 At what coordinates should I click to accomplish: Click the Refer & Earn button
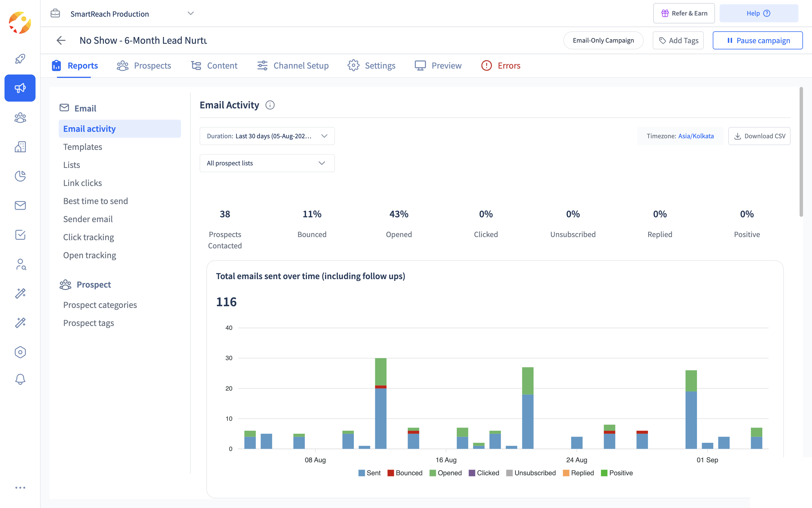pyautogui.click(x=684, y=14)
